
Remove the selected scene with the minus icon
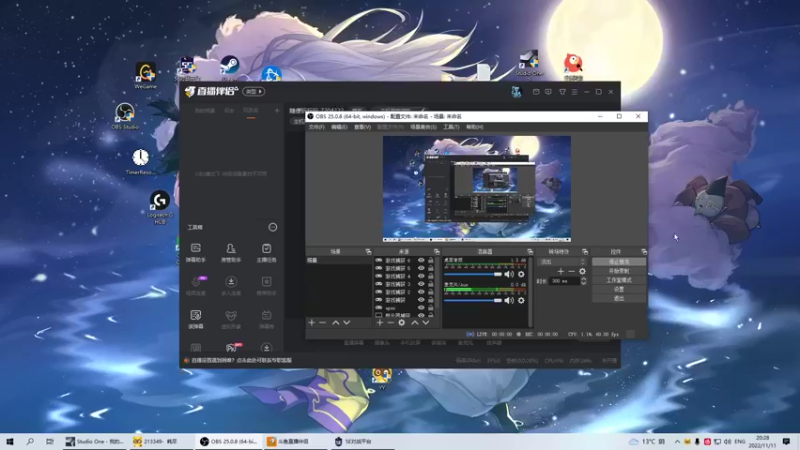click(322, 322)
